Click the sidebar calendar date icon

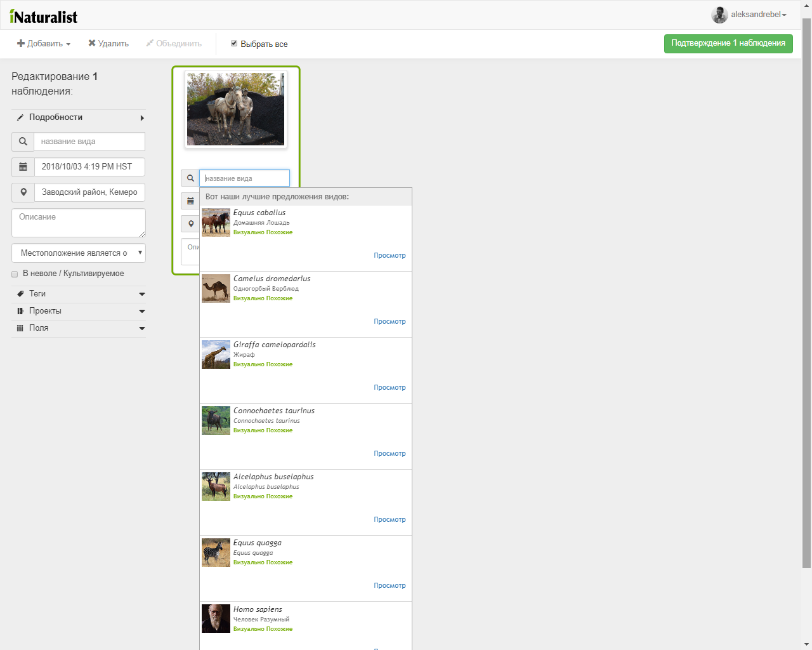[23, 167]
